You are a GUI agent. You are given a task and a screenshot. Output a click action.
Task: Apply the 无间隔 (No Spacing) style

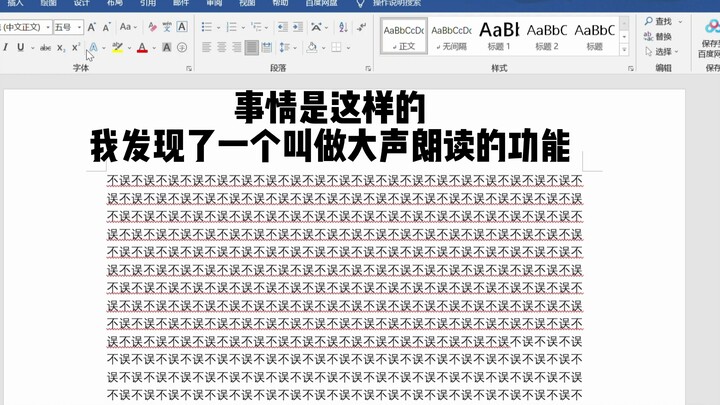click(x=451, y=36)
